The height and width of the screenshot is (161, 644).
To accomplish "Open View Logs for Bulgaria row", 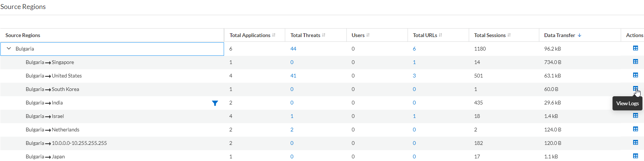I will (635, 48).
